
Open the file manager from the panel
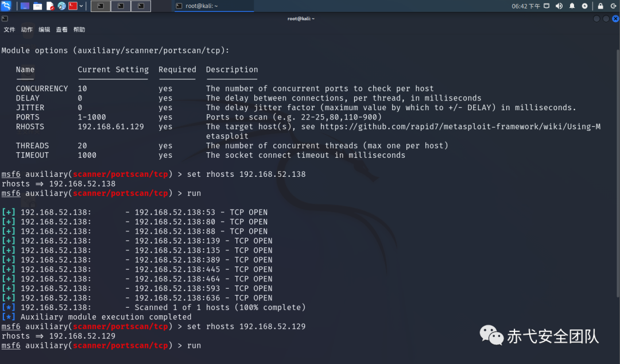click(x=37, y=6)
